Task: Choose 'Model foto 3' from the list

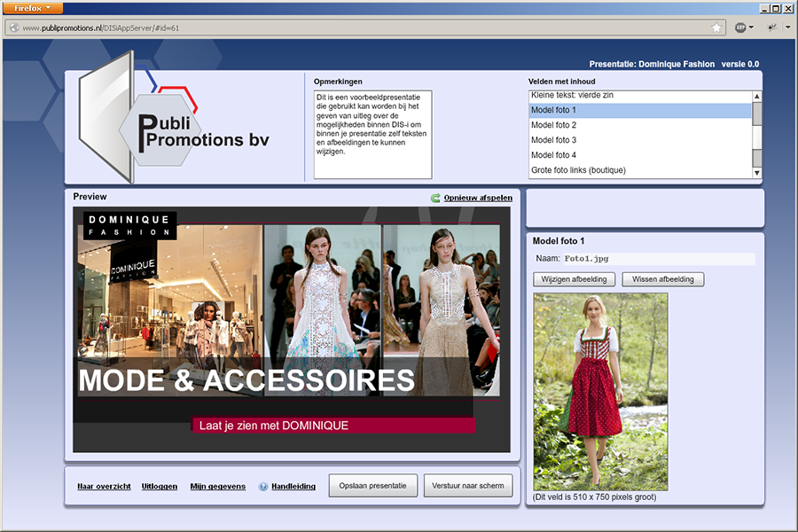Action: tap(640, 140)
